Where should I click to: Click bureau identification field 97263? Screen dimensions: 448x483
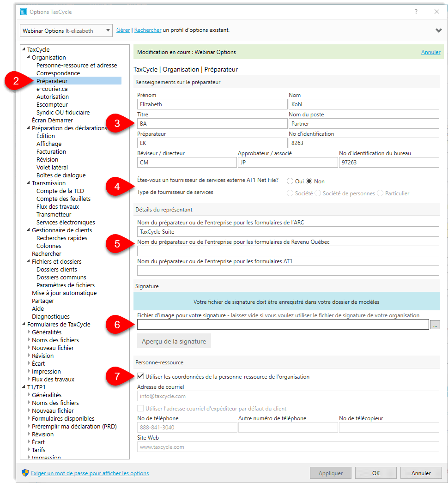point(389,163)
